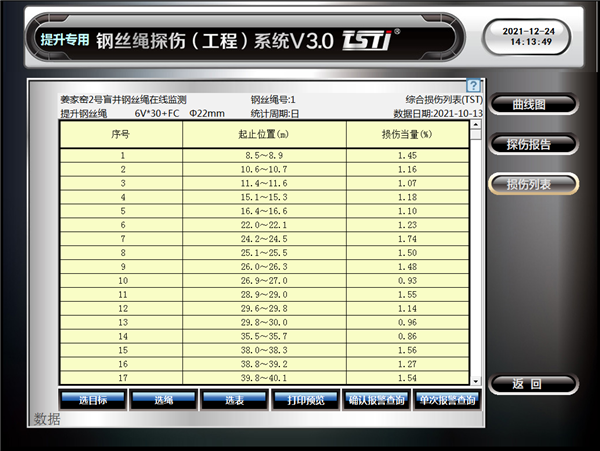Select the position cell 24.2~24.5

coord(264,239)
